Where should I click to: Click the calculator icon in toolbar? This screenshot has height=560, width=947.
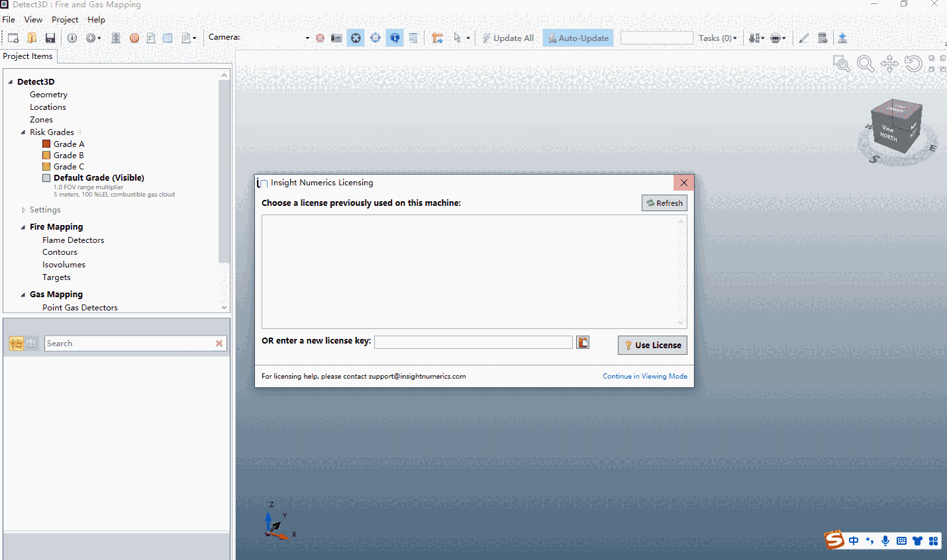pyautogui.click(x=822, y=38)
